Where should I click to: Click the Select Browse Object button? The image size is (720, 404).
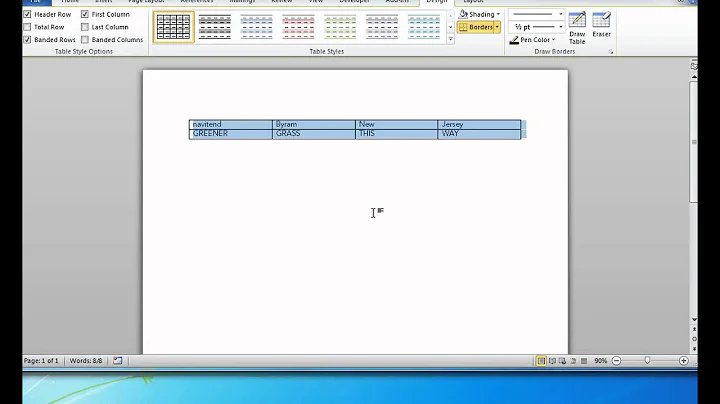point(694,339)
